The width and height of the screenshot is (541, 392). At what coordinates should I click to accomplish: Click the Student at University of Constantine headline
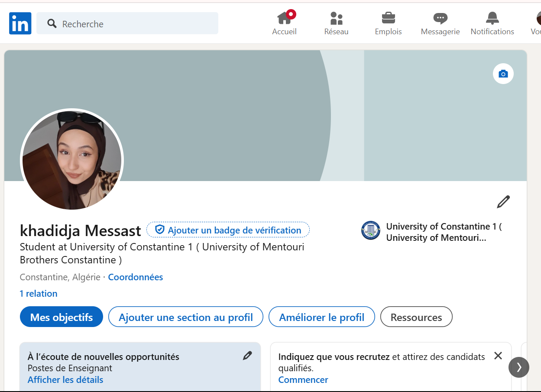tap(162, 253)
